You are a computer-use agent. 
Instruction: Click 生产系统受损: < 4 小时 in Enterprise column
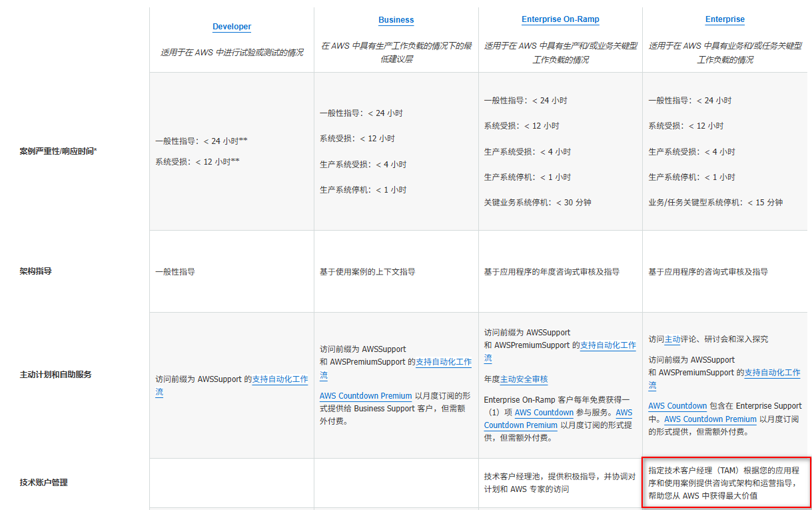point(691,152)
